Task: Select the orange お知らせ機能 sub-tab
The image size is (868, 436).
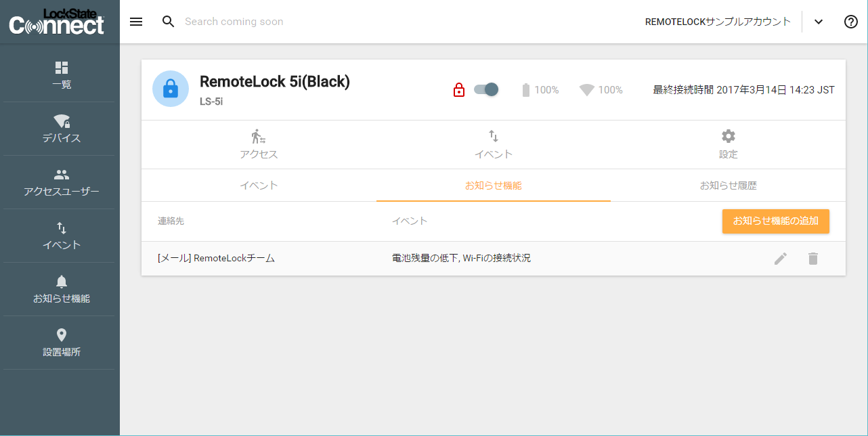Action: [x=494, y=186]
